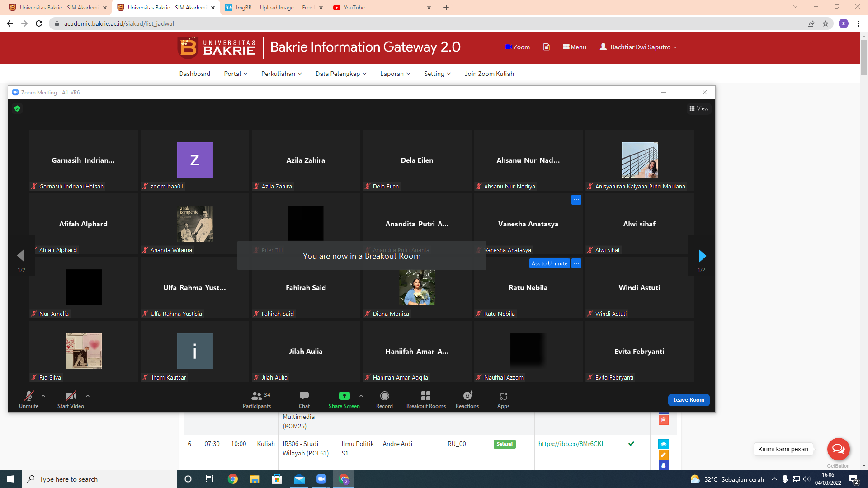Screen dimensions: 868x488
Task: Open the Setting menu
Action: pyautogui.click(x=437, y=74)
